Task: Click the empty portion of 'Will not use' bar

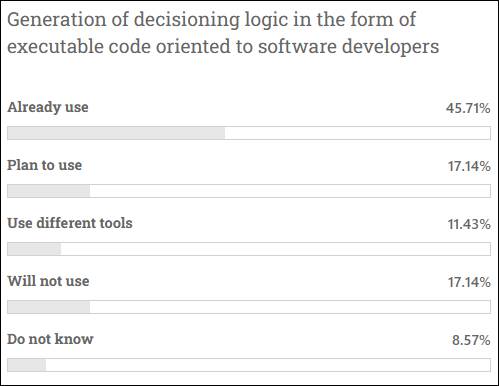Action: (x=290, y=307)
